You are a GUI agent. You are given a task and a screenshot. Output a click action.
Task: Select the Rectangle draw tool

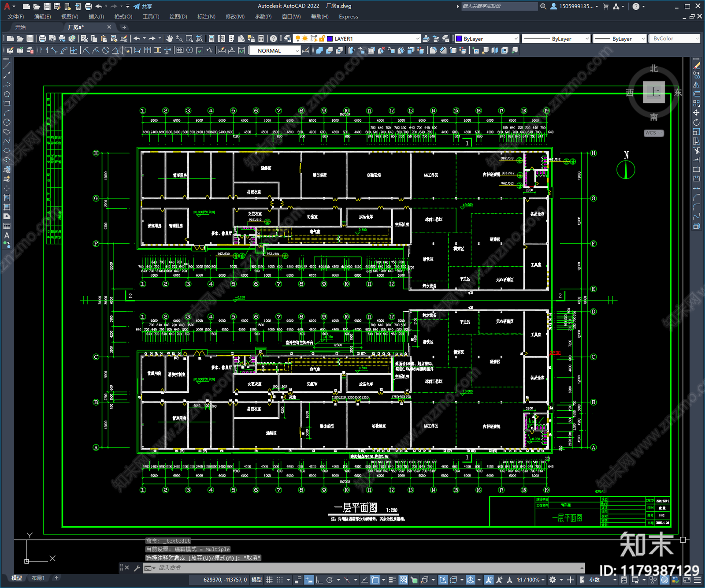pyautogui.click(x=7, y=104)
